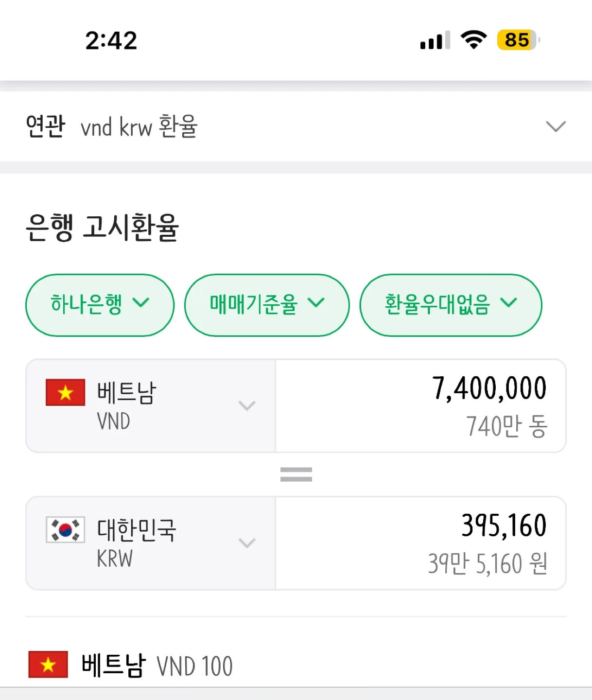Tap the Vietnam flag beside VND 100
This screenshot has width=592, height=700.
[48, 665]
